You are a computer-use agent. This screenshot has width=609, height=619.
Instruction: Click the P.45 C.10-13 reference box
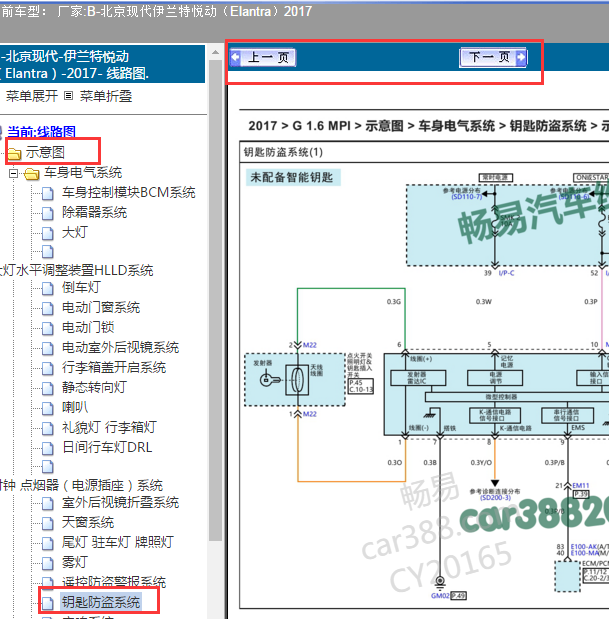coord(361,386)
